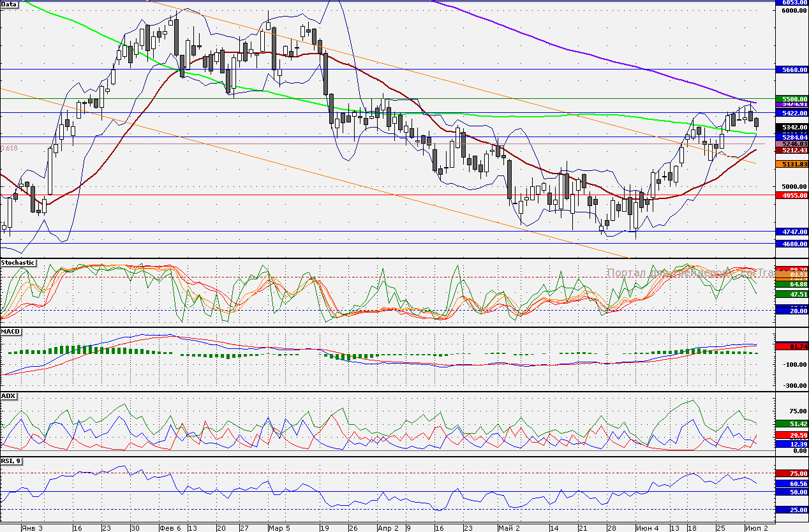Click the Фев 6 date on time axis
The image size is (809, 532).
click(x=170, y=528)
